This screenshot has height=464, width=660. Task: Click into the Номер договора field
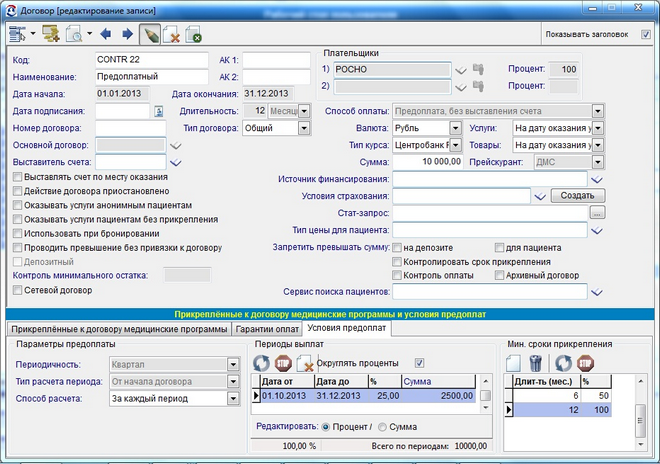pos(130,128)
